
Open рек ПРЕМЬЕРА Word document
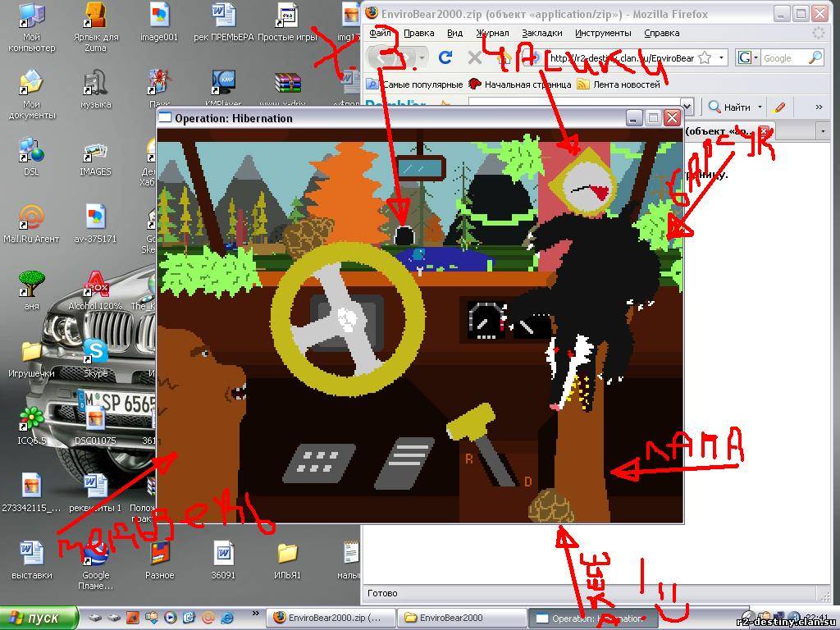[223, 22]
